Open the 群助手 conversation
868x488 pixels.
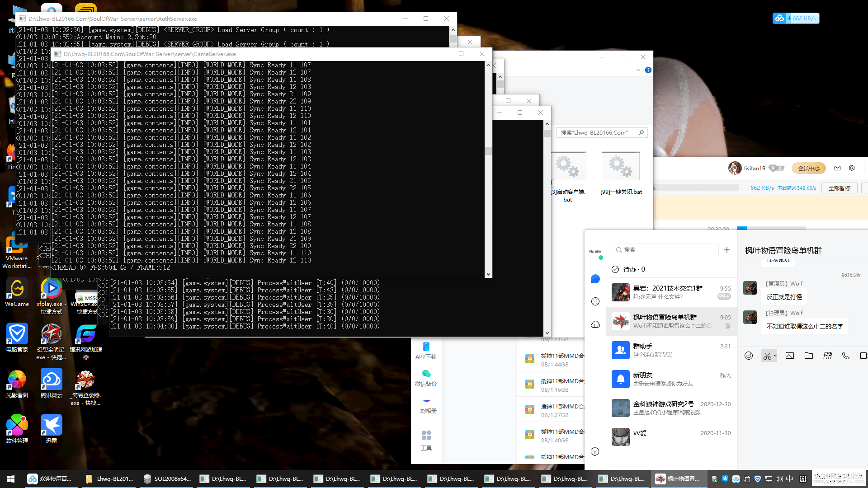pyautogui.click(x=671, y=350)
